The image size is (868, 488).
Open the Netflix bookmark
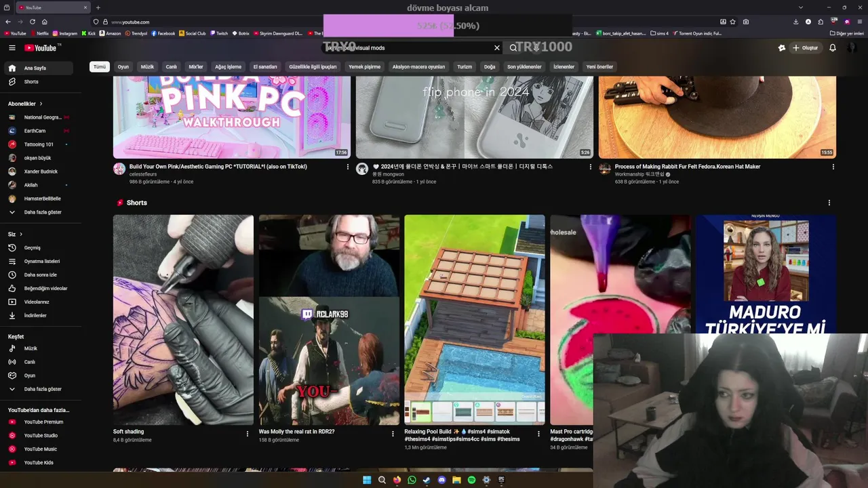39,33
